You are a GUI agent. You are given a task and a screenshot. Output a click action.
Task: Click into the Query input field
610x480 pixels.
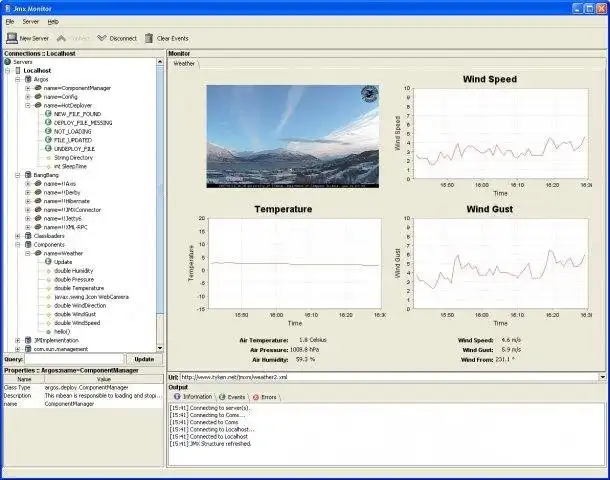point(74,358)
